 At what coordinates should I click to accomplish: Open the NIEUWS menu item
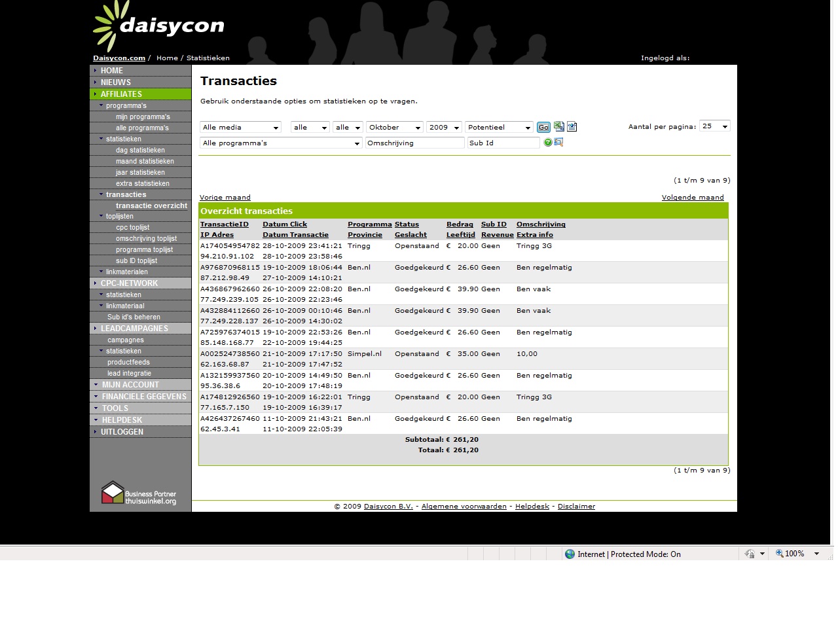(x=115, y=82)
